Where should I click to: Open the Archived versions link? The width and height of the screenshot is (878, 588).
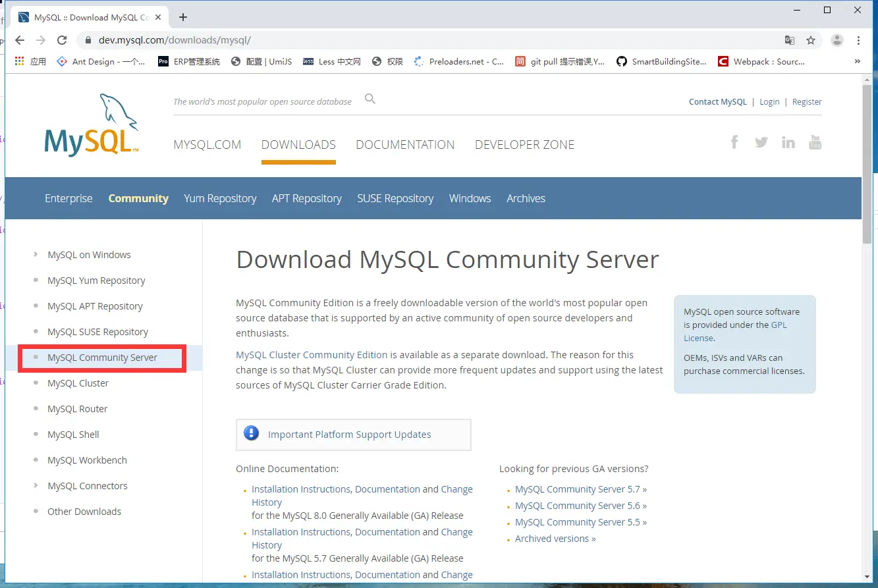pyautogui.click(x=555, y=539)
